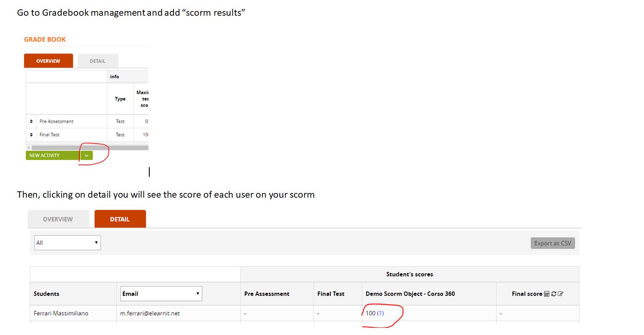
Task: Expand the New Activity dropdown arrow
Action: (x=86, y=156)
